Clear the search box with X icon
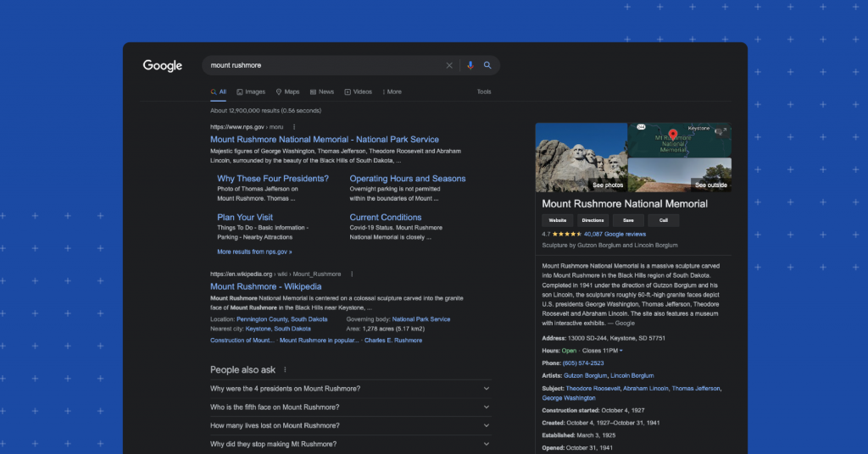The height and width of the screenshot is (454, 868). pyautogui.click(x=449, y=65)
